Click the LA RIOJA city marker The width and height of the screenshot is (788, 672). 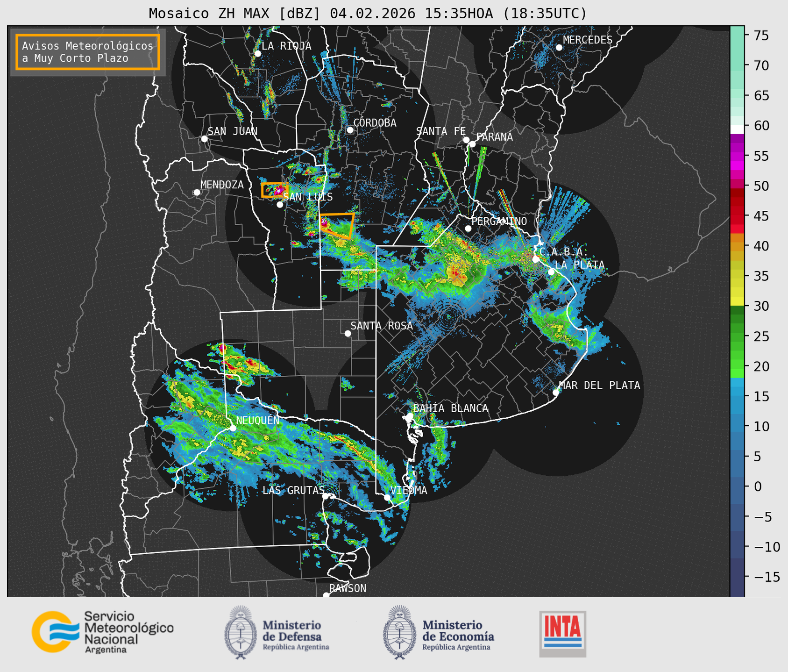point(257,54)
